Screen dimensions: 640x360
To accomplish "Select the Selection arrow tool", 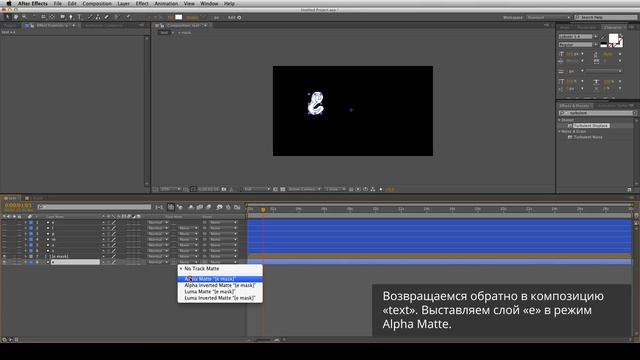I will (7, 17).
